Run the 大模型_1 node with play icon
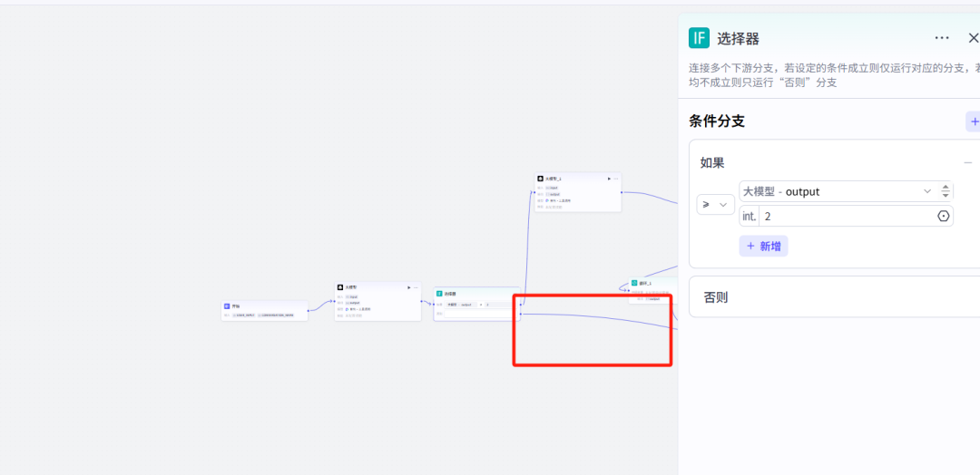Screen dimensions: 980x475 coord(609,179)
